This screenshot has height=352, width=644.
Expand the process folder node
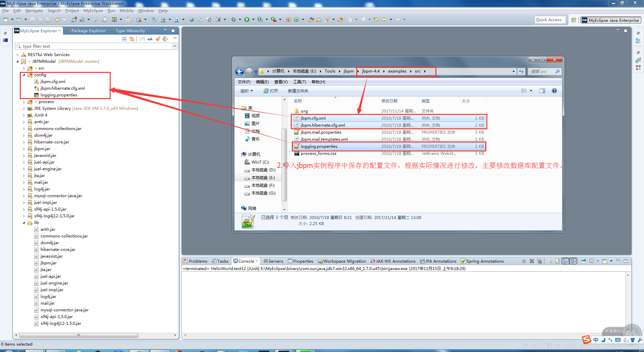24,102
